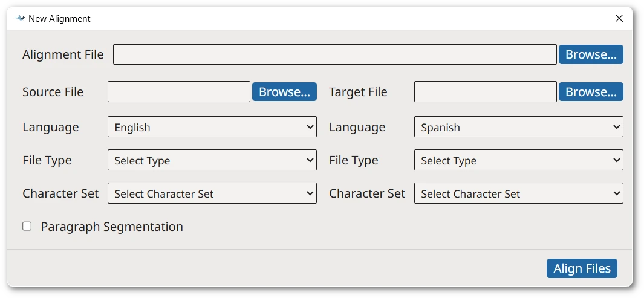Open the source Language dropdown showing English
The height and width of the screenshot is (298, 644).
point(212,127)
